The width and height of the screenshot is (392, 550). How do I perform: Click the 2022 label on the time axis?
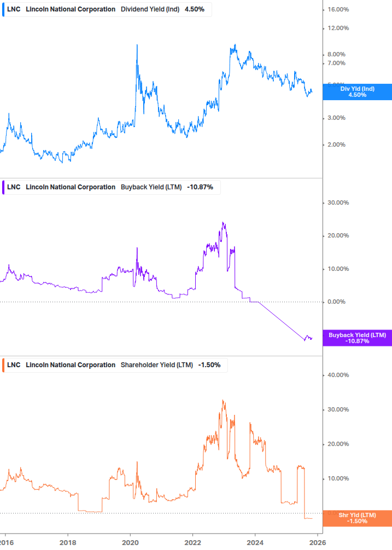[192, 543]
